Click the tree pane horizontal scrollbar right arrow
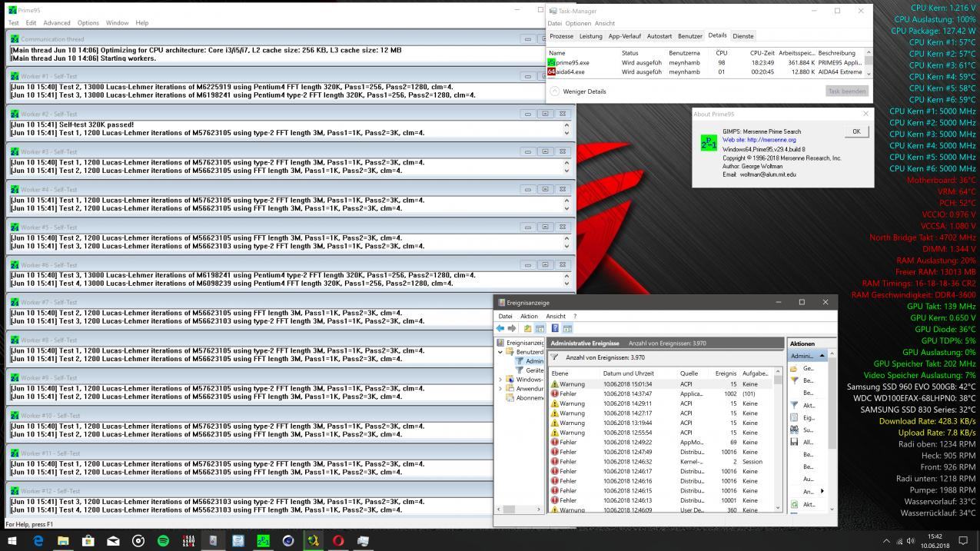Image resolution: width=980 pixels, height=551 pixels. pos(538,509)
